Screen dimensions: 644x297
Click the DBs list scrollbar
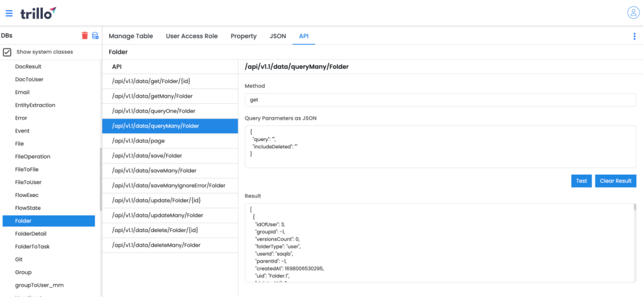(x=101, y=179)
